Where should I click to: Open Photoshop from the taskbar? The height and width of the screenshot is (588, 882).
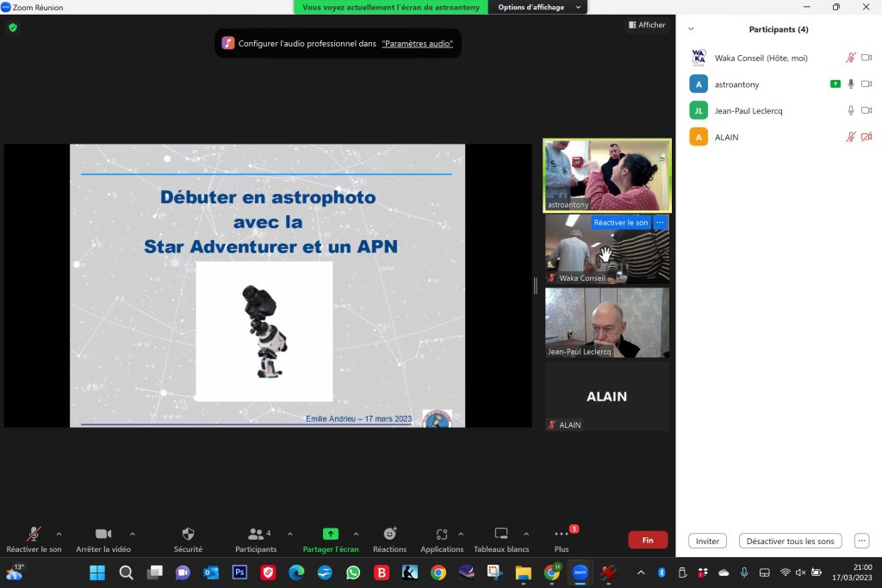(239, 573)
